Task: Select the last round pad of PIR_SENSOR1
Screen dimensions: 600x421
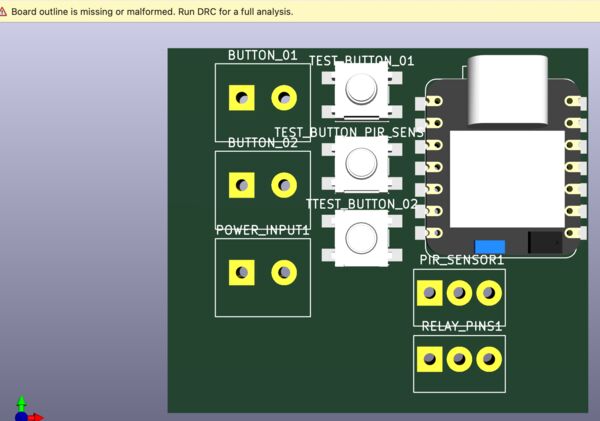Action: (x=489, y=293)
